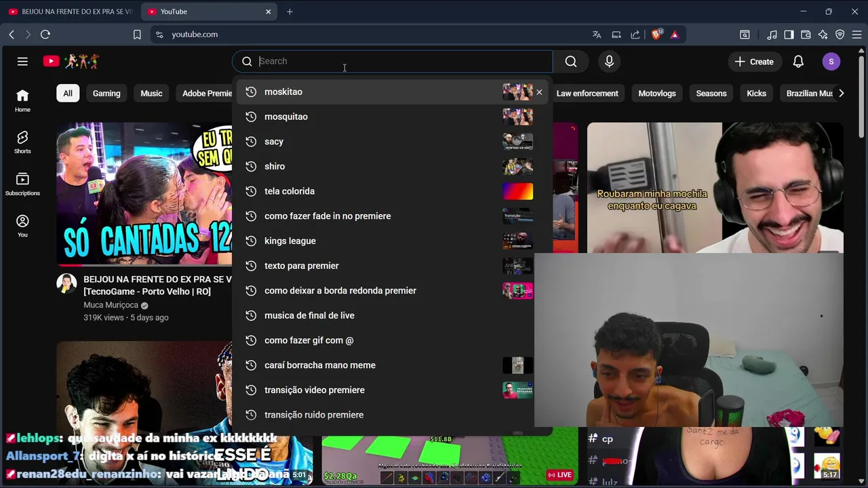
Task: Open Brave Shields lion icon
Action: point(656,35)
